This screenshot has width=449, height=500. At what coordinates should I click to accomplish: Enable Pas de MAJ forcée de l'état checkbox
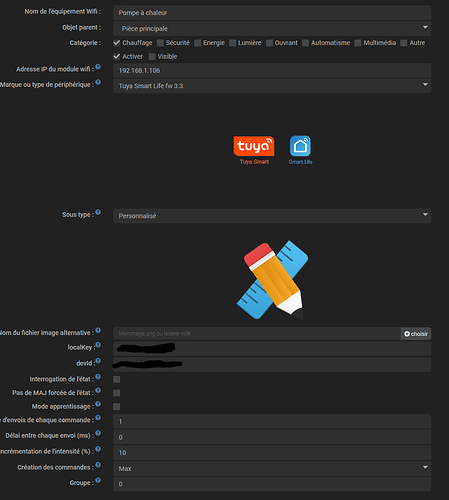(117, 393)
